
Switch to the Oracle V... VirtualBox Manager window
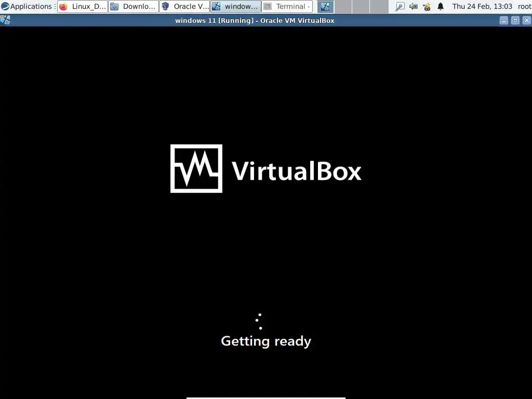click(184, 6)
